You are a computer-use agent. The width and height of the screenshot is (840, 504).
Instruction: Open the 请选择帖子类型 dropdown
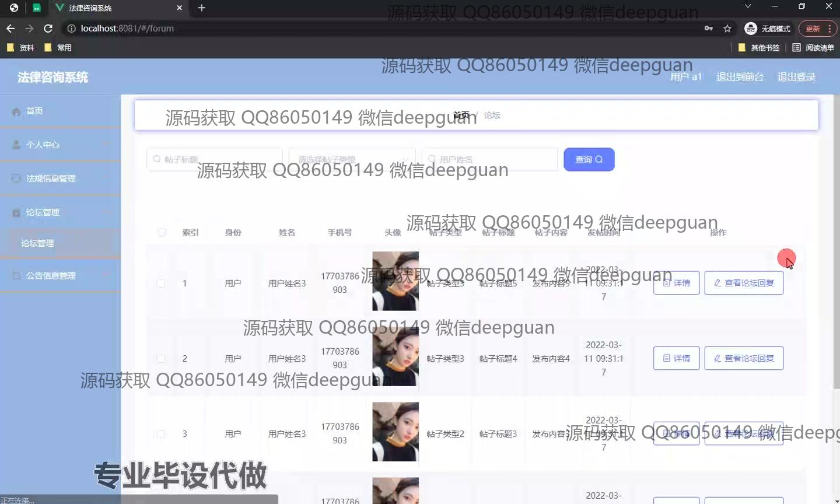352,159
